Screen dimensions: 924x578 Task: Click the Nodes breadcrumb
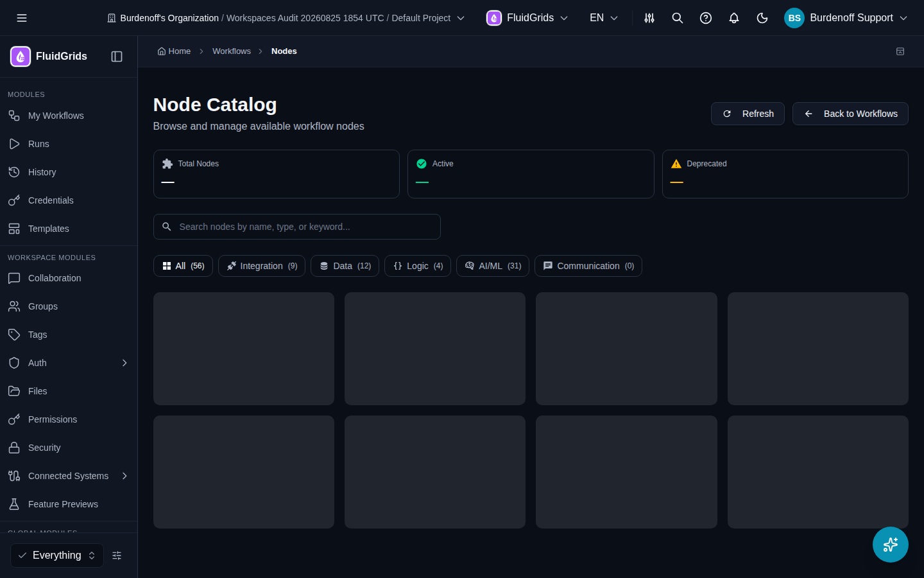284,51
